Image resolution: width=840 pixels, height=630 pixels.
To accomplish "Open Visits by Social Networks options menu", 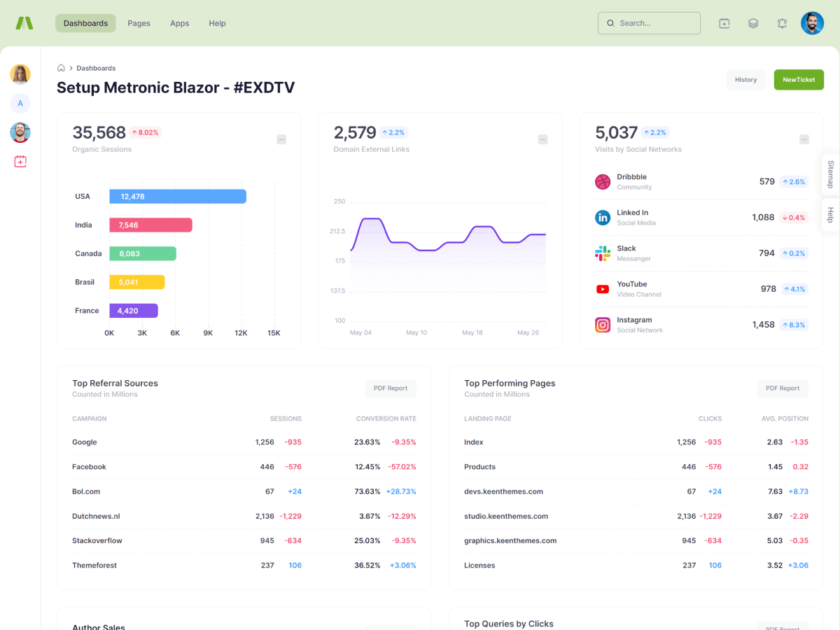I will (804, 139).
